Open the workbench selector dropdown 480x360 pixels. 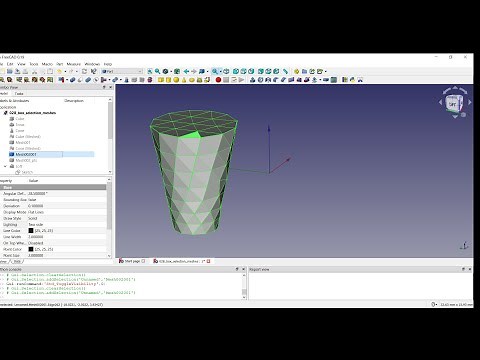pos(122,71)
